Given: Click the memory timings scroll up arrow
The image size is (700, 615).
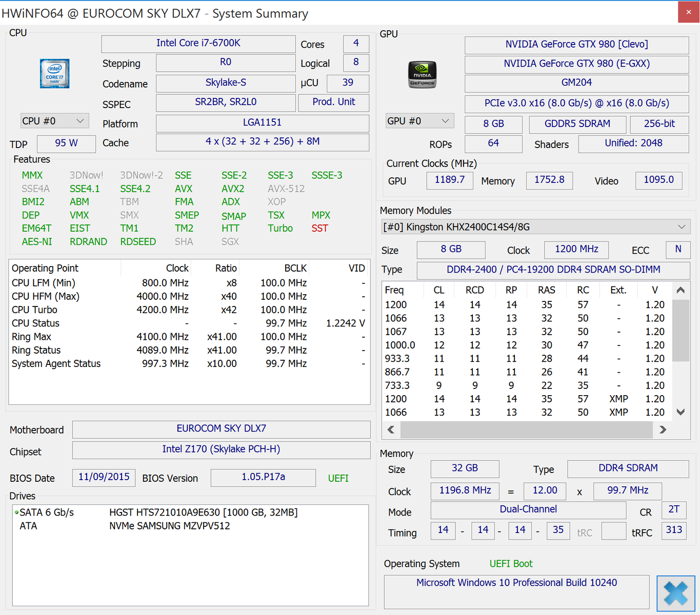Looking at the screenshot, I should [x=681, y=290].
